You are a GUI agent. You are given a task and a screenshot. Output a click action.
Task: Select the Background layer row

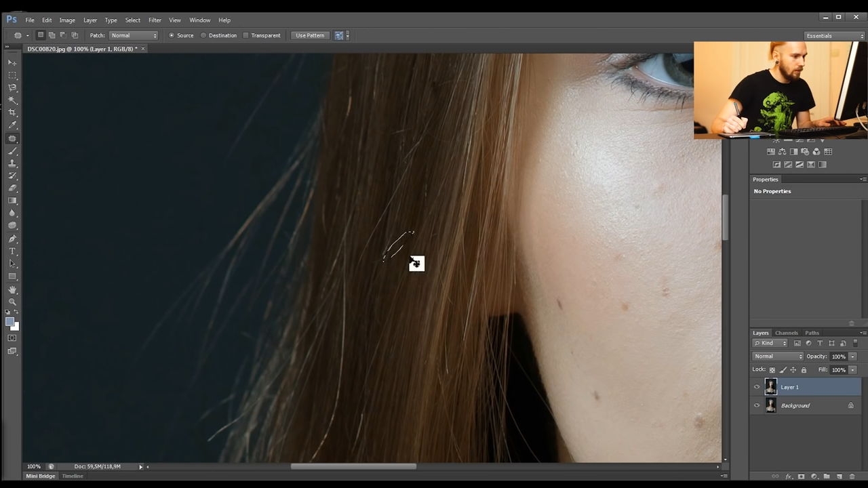(806, 405)
